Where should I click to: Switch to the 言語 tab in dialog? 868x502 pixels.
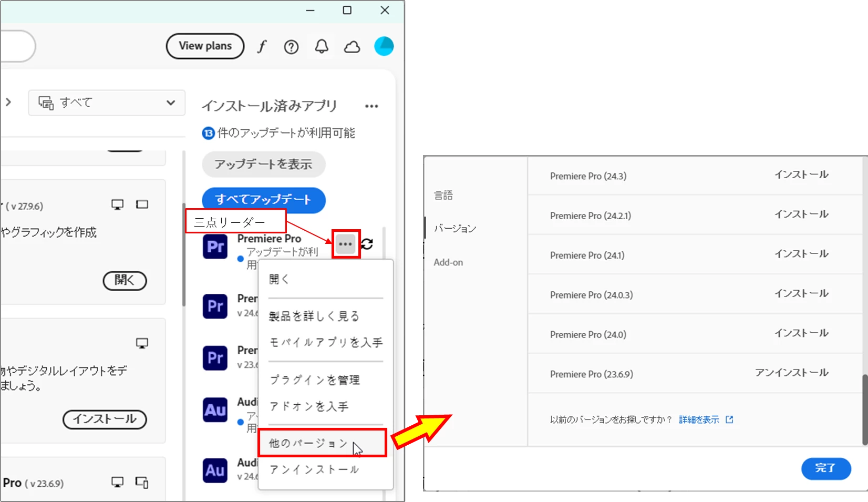443,196
